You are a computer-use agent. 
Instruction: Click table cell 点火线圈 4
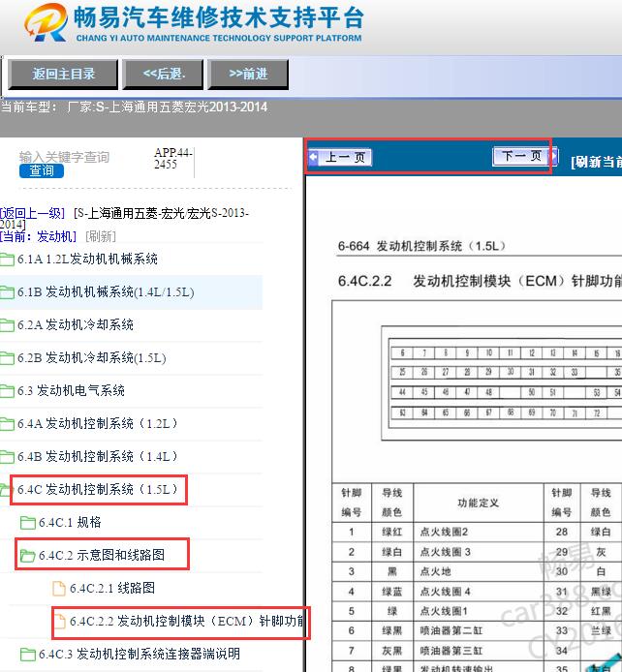[479, 592]
